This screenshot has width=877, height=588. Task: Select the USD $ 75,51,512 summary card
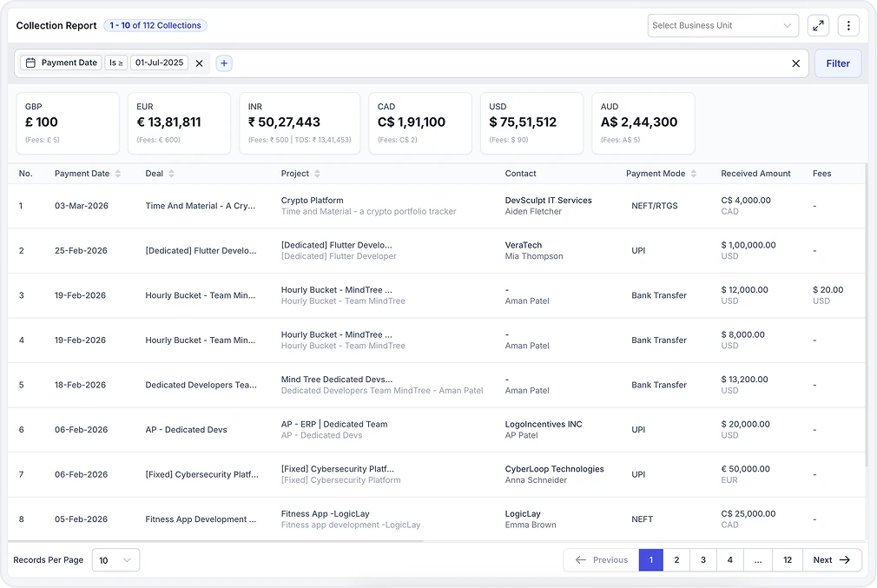(x=532, y=123)
